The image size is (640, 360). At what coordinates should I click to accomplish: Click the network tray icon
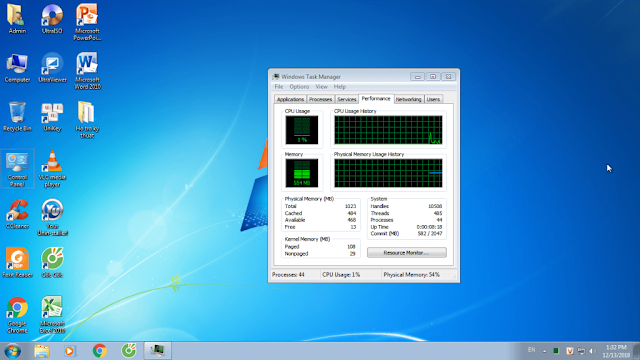coord(581,351)
